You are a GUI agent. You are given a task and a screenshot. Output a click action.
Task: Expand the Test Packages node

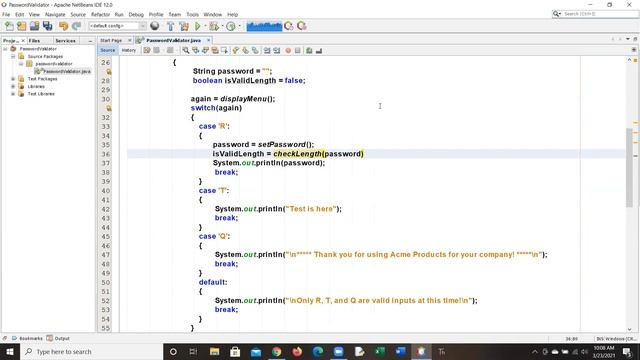coord(13,79)
